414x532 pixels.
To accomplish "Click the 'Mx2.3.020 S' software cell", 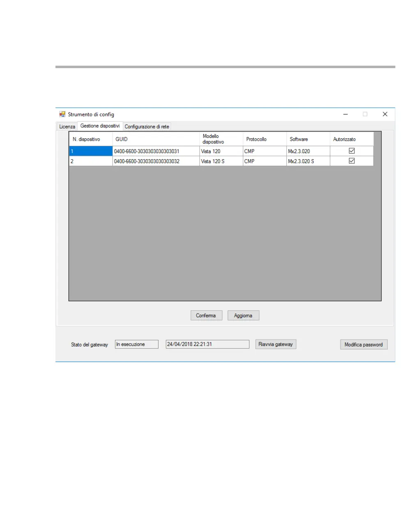I will [x=308, y=161].
